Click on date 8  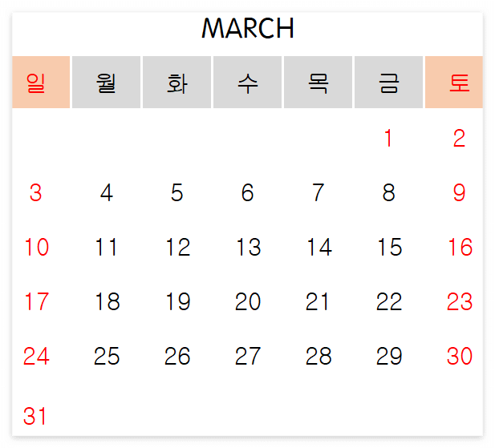[x=388, y=192]
